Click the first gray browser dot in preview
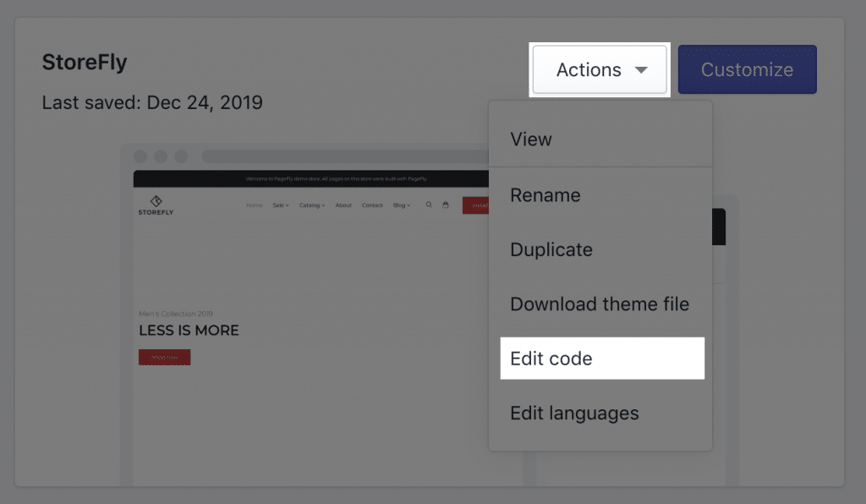This screenshot has width=866, height=504. 140,156
